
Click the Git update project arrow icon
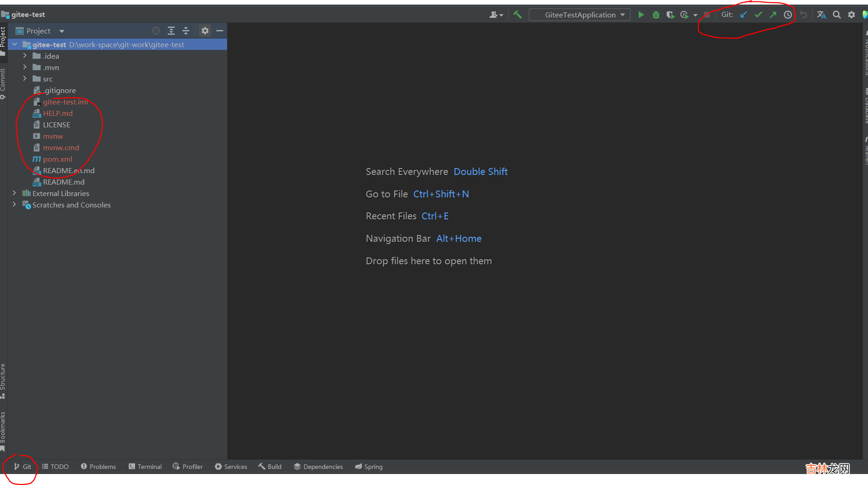tap(743, 15)
